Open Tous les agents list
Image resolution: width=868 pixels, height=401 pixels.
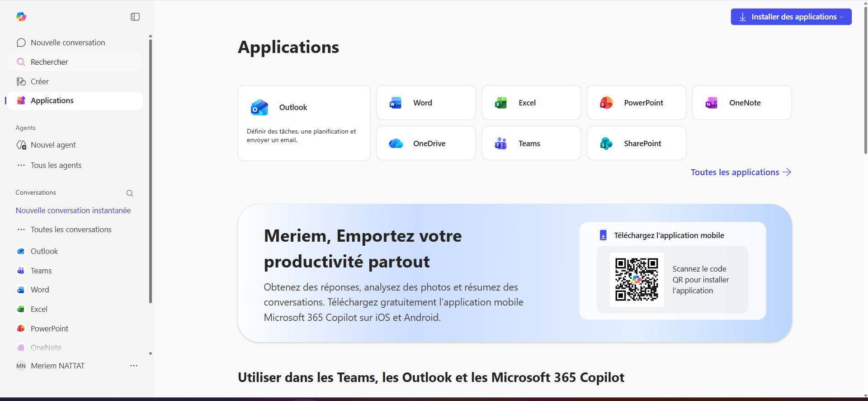[56, 165]
